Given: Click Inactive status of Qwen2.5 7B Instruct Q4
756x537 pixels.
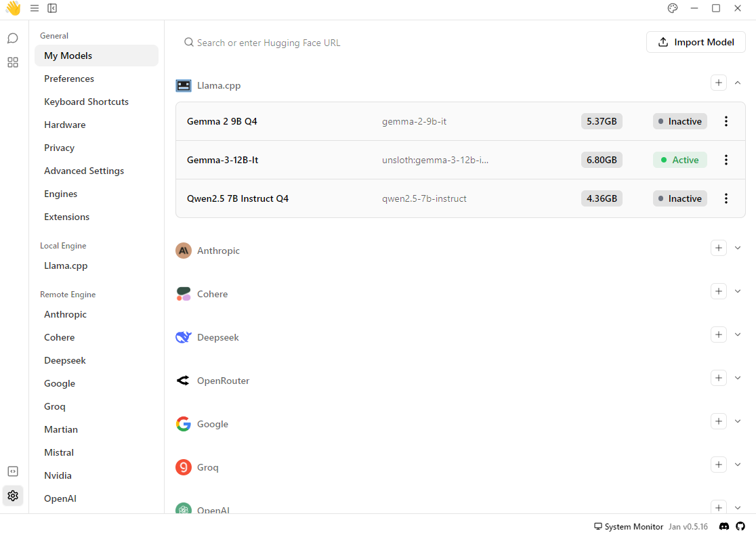Looking at the screenshot, I should tap(680, 198).
